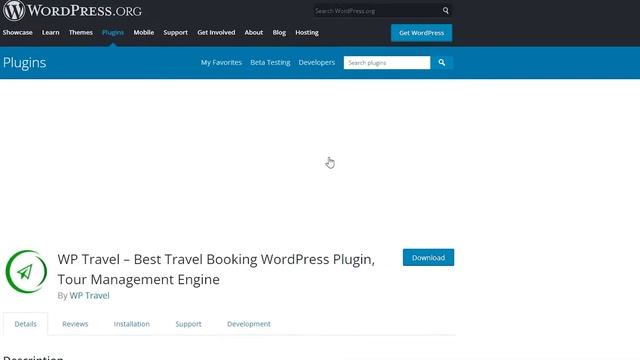The height and width of the screenshot is (360, 640).
Task: Switch to the Reviews tab
Action: pyautogui.click(x=75, y=324)
